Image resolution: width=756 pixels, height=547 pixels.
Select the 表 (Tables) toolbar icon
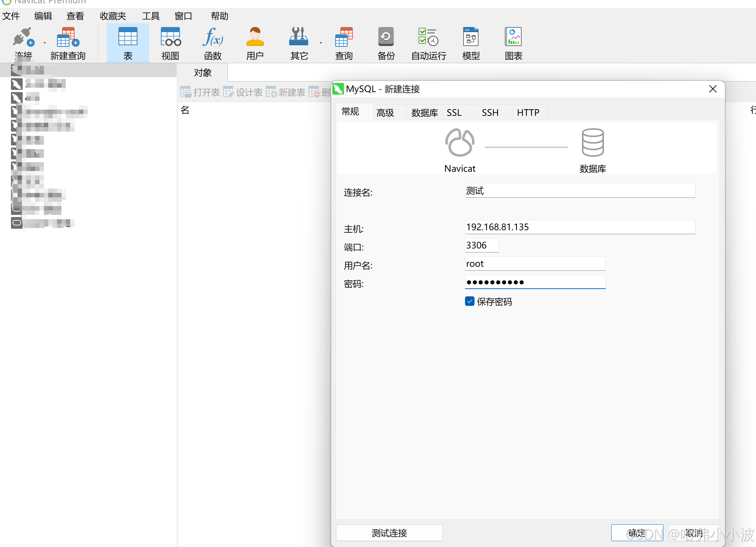[x=128, y=42]
